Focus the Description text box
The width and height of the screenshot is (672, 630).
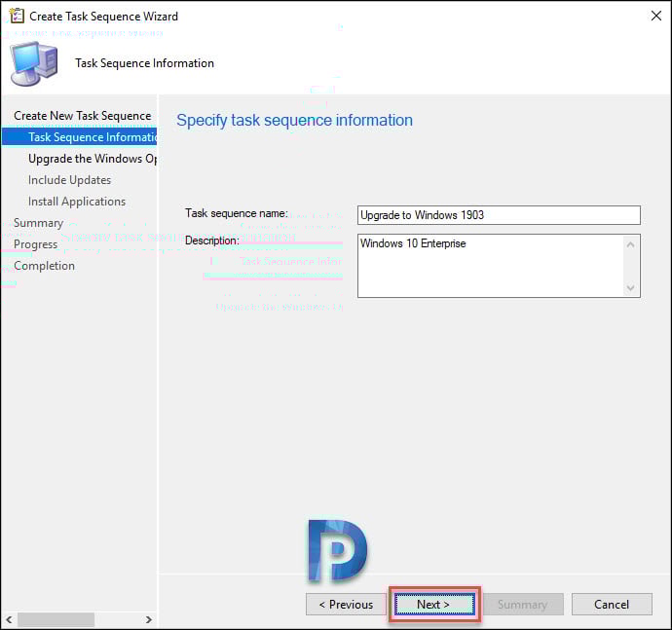[x=491, y=266]
